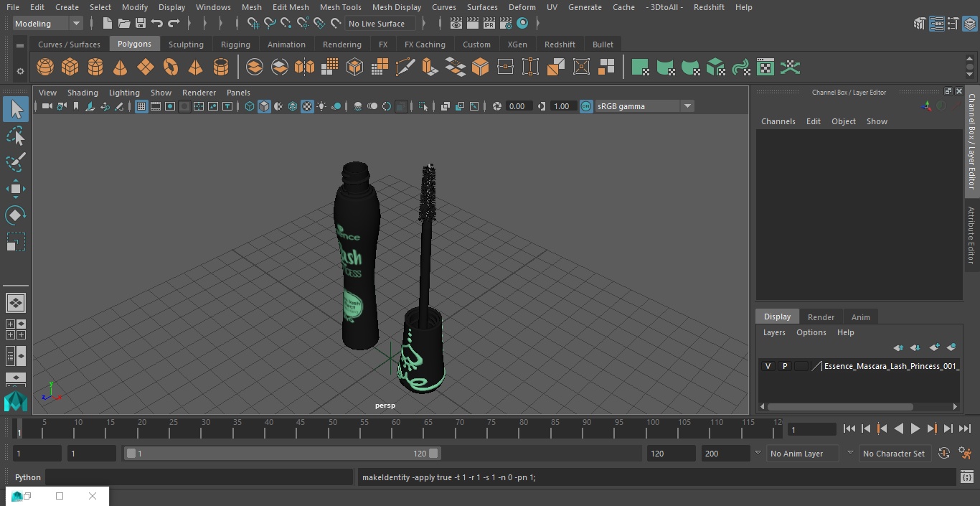Activate the Move tool

(16, 189)
